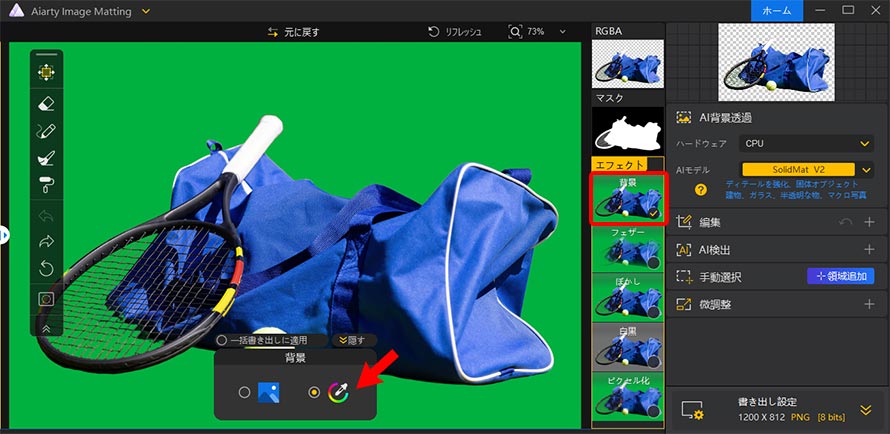Open the ハードウェア CPU dropdown

click(806, 144)
